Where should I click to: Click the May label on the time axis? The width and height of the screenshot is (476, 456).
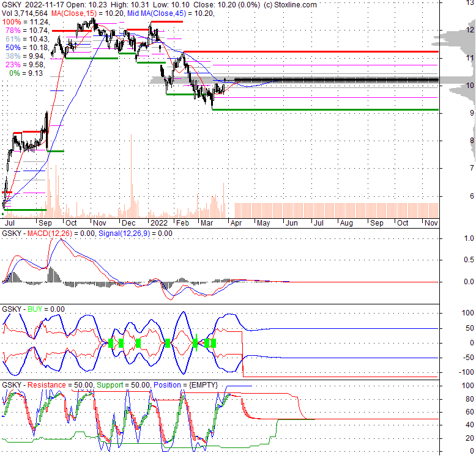coord(263,223)
